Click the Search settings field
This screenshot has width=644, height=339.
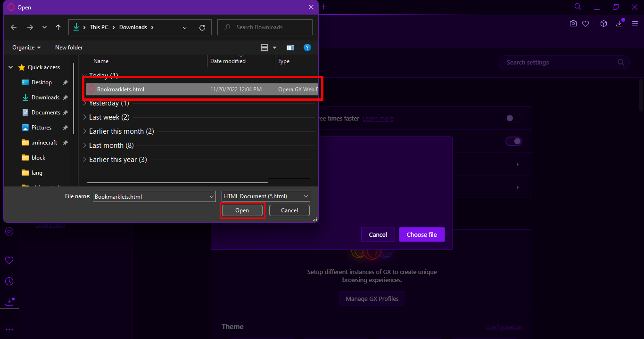pos(564,62)
